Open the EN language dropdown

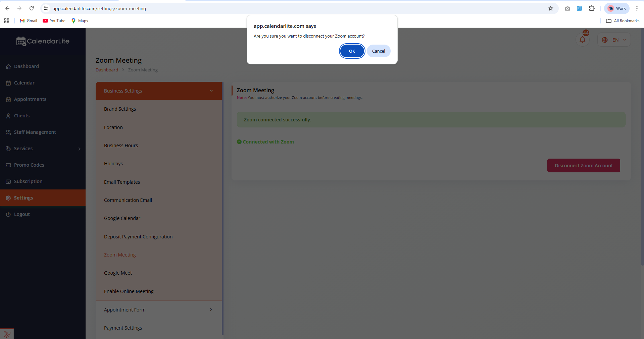click(614, 40)
